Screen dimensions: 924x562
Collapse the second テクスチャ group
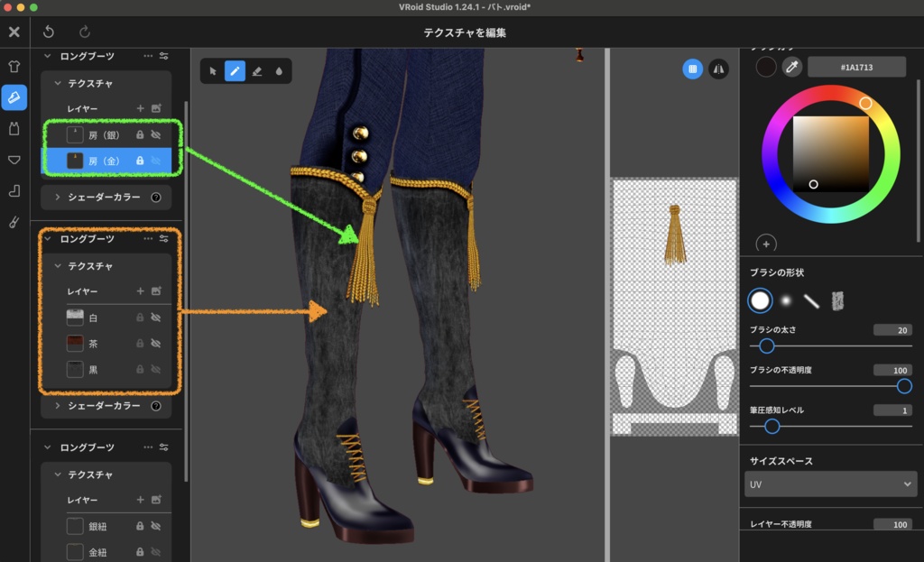click(58, 266)
